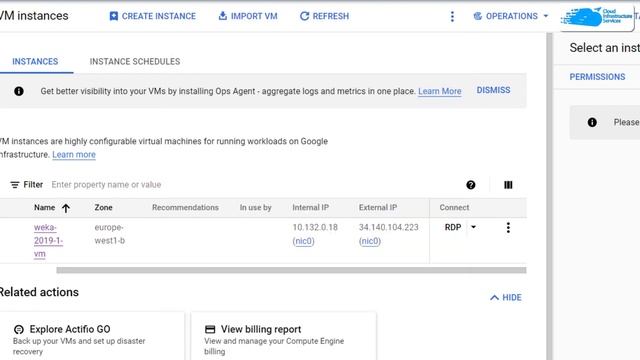Click the Import VM button
The width and height of the screenshot is (640, 360).
[248, 16]
